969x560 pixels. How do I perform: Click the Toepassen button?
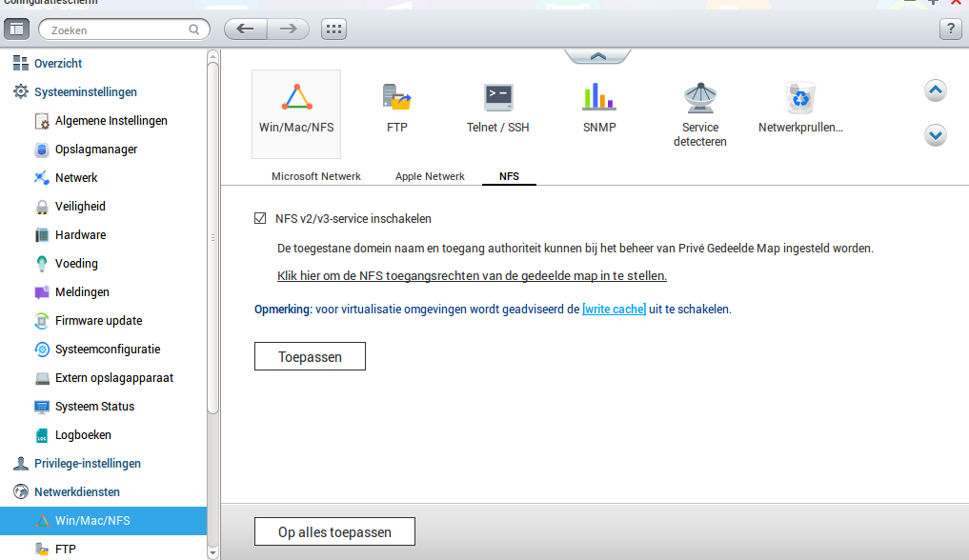tap(310, 357)
